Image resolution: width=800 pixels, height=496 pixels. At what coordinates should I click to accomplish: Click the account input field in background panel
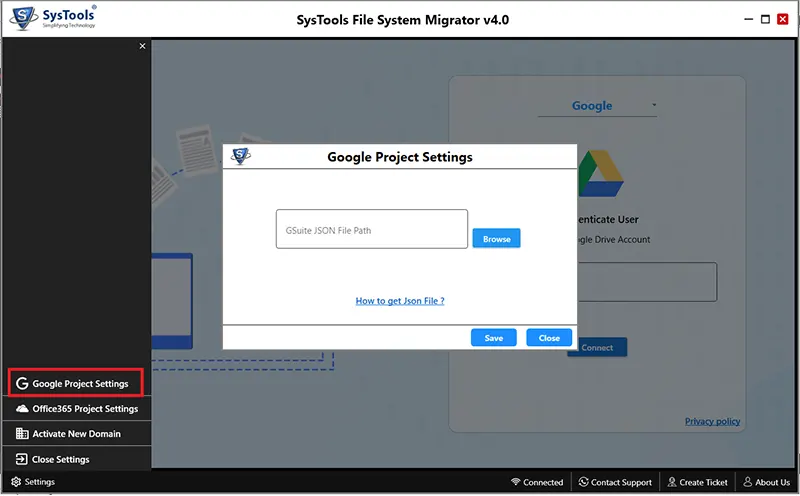(647, 282)
